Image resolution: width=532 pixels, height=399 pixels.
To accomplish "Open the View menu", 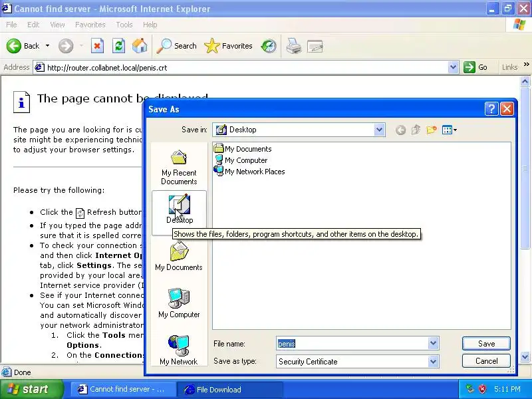I will pos(57,25).
